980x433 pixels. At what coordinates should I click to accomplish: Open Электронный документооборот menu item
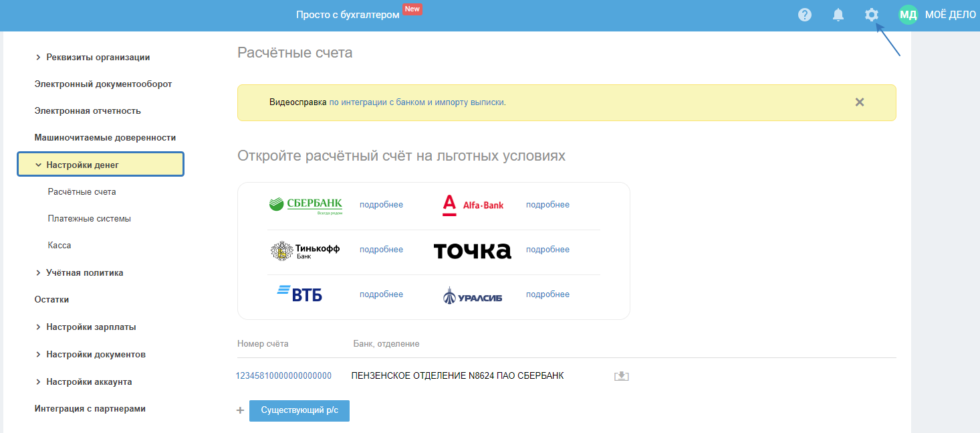(x=103, y=84)
